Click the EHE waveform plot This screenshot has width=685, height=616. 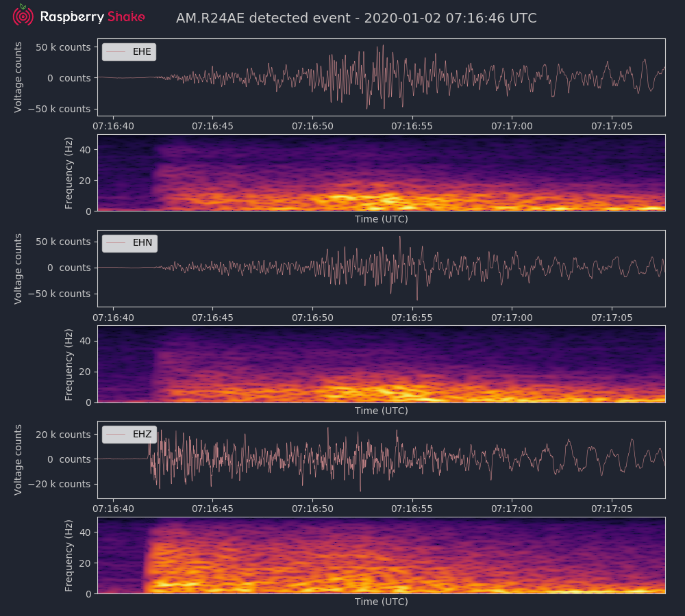[x=382, y=77]
